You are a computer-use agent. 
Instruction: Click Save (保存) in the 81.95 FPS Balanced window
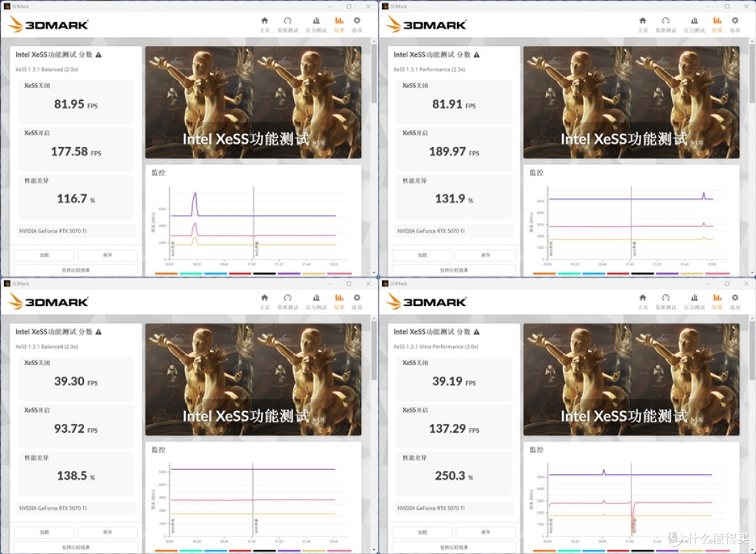click(x=108, y=255)
